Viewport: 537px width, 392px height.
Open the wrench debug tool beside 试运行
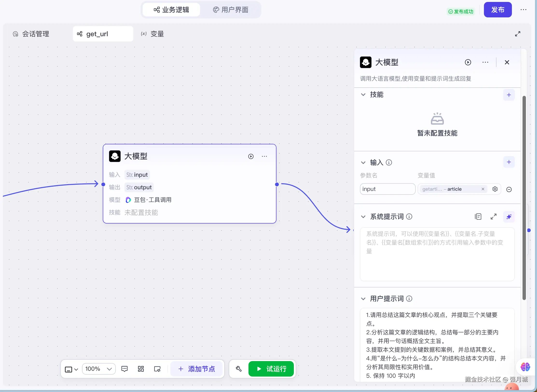239,369
